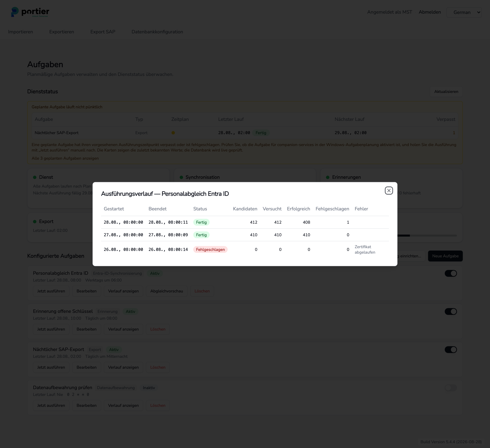
Task: Click the "Angemeldet als MST" text
Action: (389, 12)
